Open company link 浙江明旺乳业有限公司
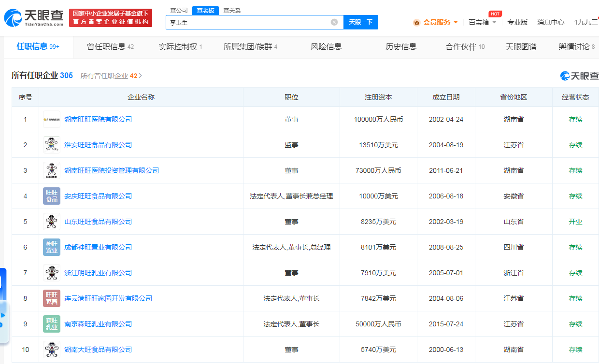The width and height of the screenshot is (599, 364). click(98, 273)
